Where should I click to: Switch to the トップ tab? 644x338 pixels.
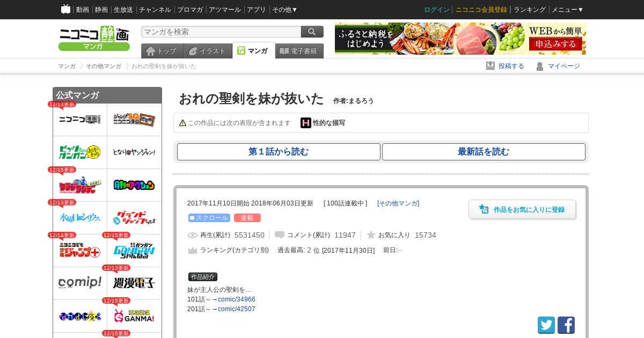point(162,51)
